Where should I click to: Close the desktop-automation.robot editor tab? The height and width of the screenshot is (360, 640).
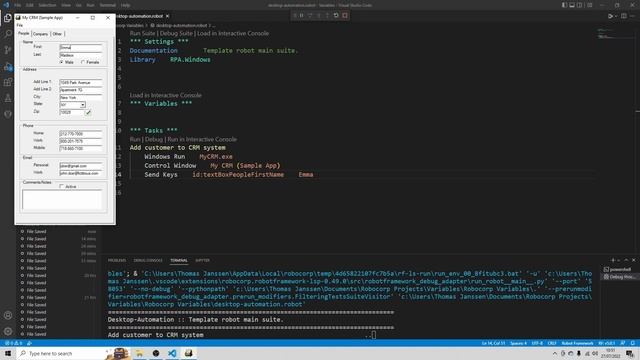[167, 16]
